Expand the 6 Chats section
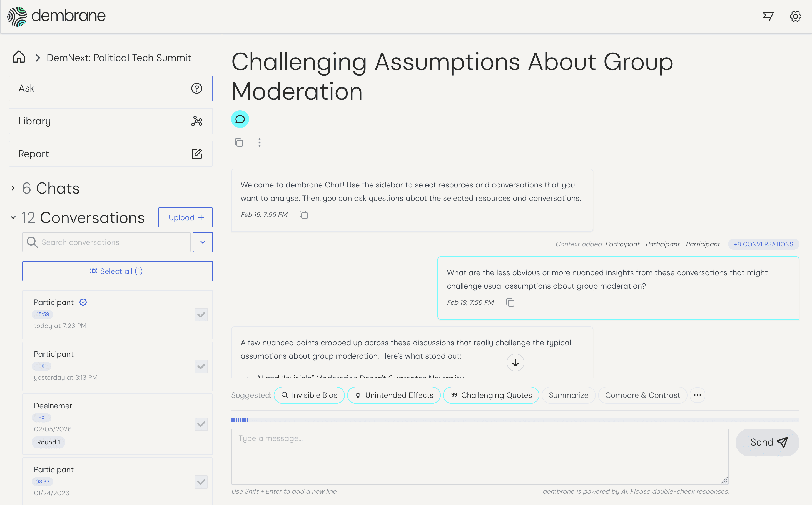The width and height of the screenshot is (812, 505). [13, 188]
